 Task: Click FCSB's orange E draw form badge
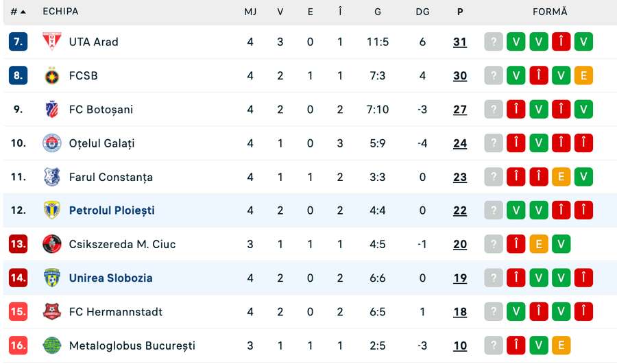coord(583,75)
